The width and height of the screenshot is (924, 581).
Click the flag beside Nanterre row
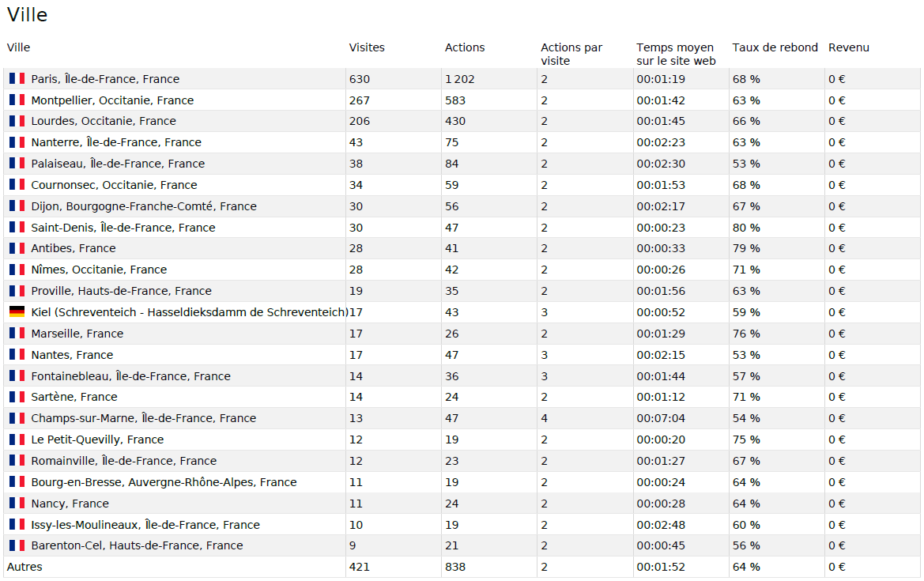click(17, 142)
